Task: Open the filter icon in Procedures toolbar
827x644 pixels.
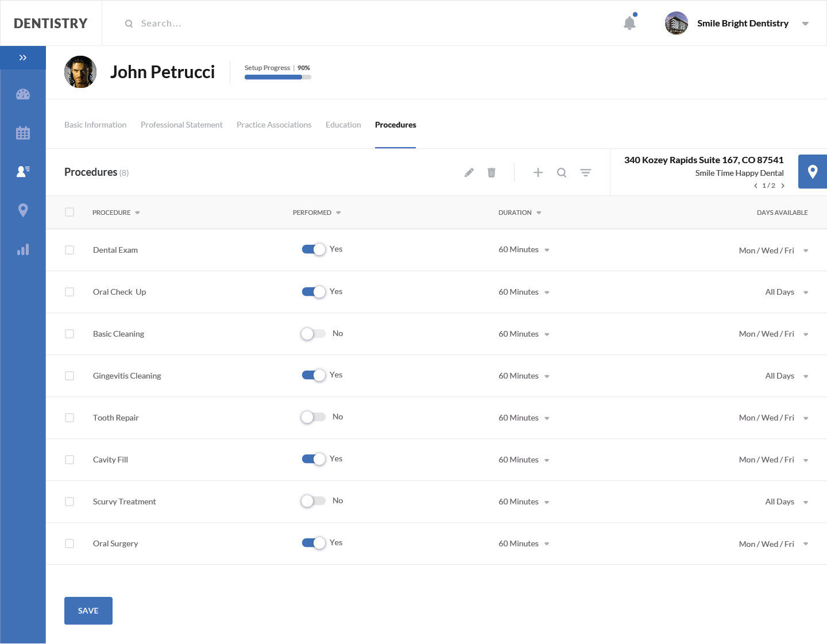Action: coord(585,172)
